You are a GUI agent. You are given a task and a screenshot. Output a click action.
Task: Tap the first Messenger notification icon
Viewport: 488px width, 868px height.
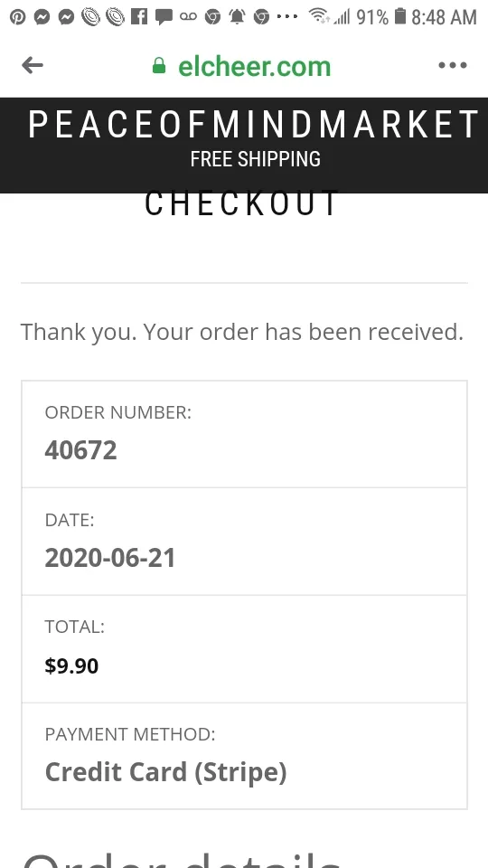click(x=42, y=17)
